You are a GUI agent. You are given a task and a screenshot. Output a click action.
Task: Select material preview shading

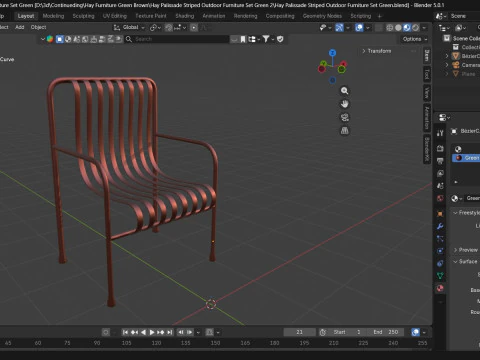407,28
